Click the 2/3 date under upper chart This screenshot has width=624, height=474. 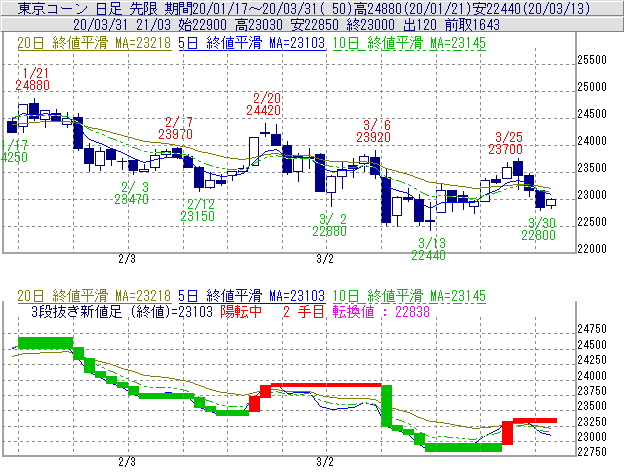(x=127, y=259)
